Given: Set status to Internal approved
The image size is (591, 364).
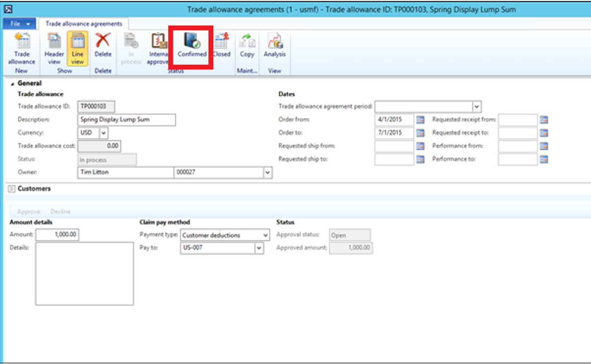Looking at the screenshot, I should (158, 49).
